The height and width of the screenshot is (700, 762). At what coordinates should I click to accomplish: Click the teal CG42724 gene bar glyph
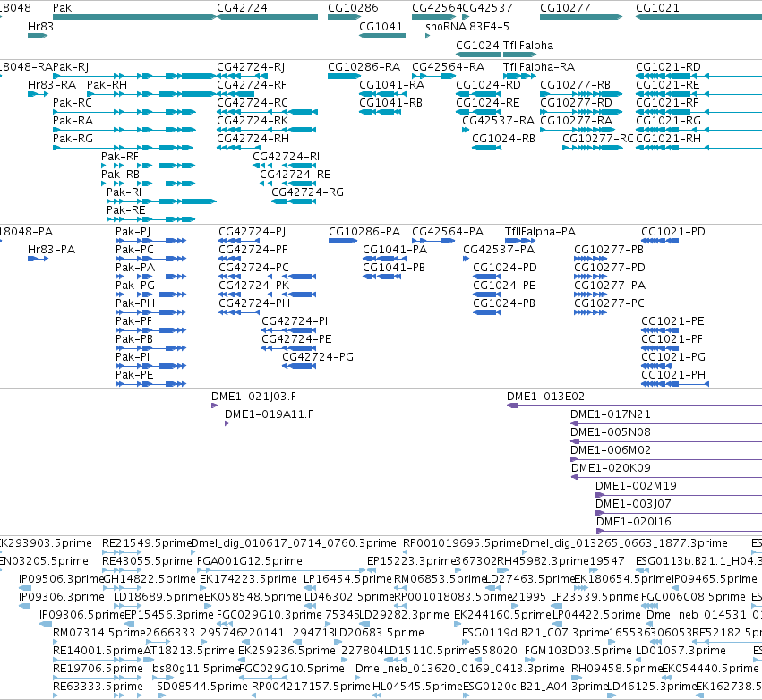[267, 18]
